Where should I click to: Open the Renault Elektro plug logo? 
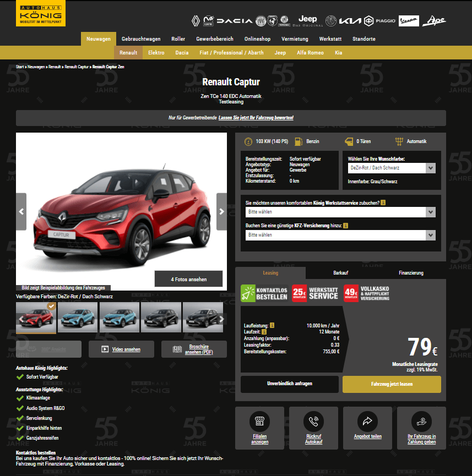(209, 21)
